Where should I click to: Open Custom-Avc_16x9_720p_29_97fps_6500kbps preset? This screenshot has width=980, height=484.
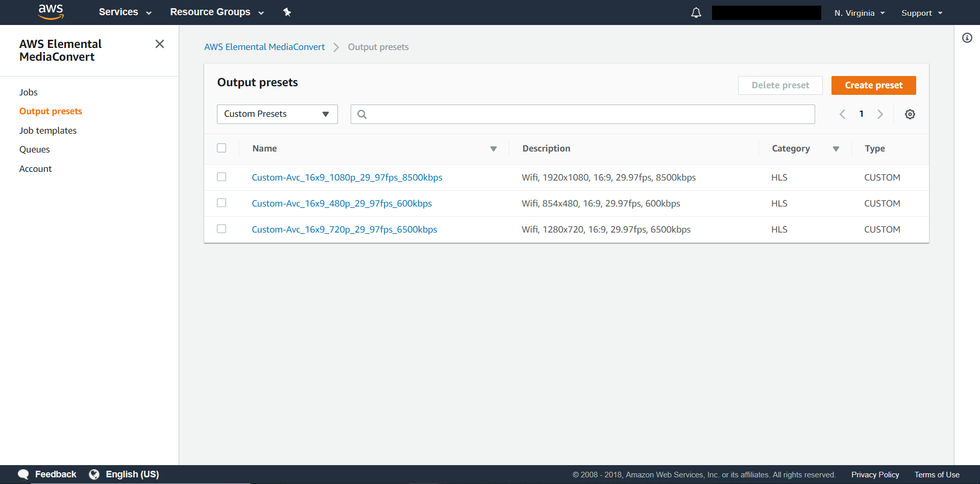pyautogui.click(x=345, y=230)
